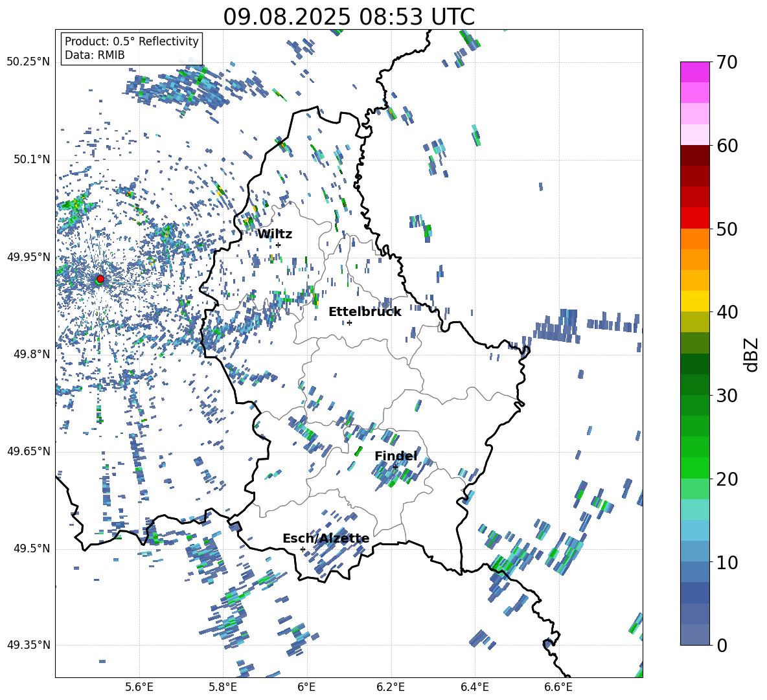767x700 pixels.
Task: Click the magenta top colorbar segment
Action: click(x=694, y=72)
